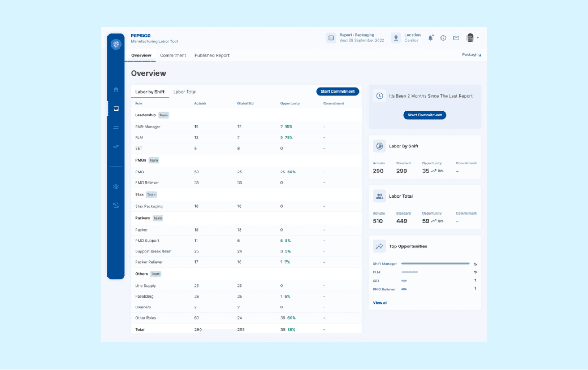The height and width of the screenshot is (370, 588).
Task: Click the Shift Manager opportunity bar
Action: [435, 264]
